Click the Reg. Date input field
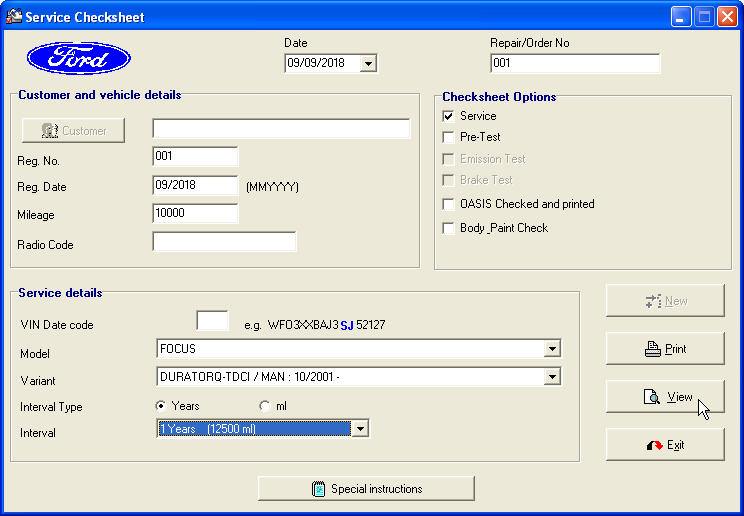Screen dimensions: 744x516 click(x=195, y=185)
